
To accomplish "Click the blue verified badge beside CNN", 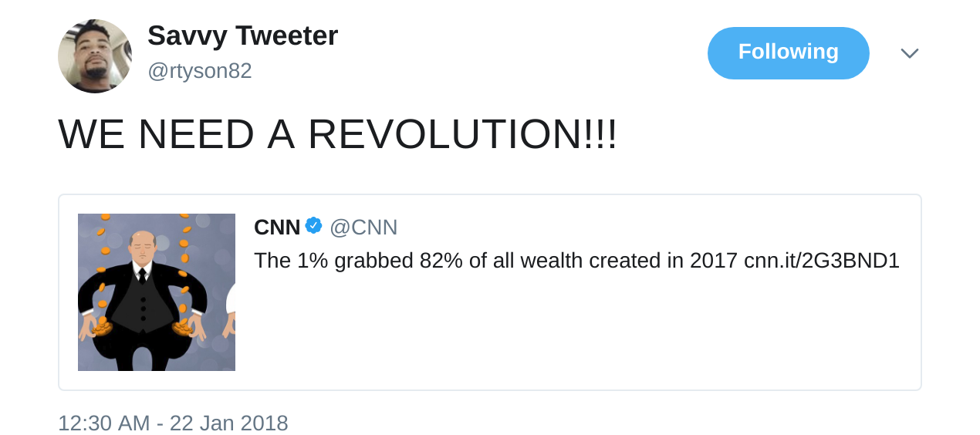I will point(313,226).
